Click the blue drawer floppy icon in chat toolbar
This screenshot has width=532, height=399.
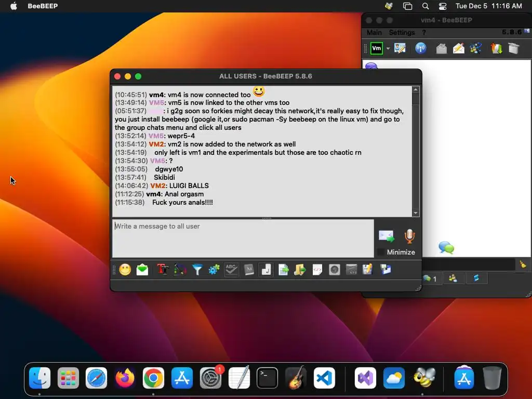[385, 270]
